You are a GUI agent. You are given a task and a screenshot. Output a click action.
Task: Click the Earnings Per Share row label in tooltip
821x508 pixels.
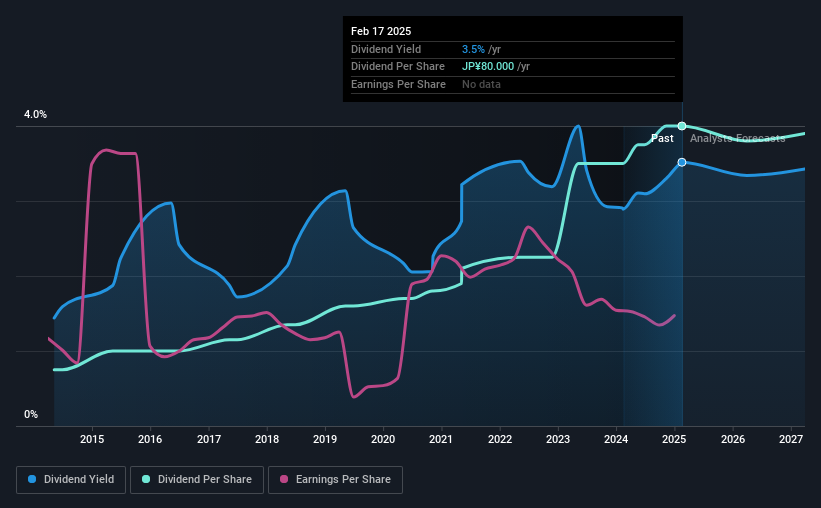tap(398, 84)
